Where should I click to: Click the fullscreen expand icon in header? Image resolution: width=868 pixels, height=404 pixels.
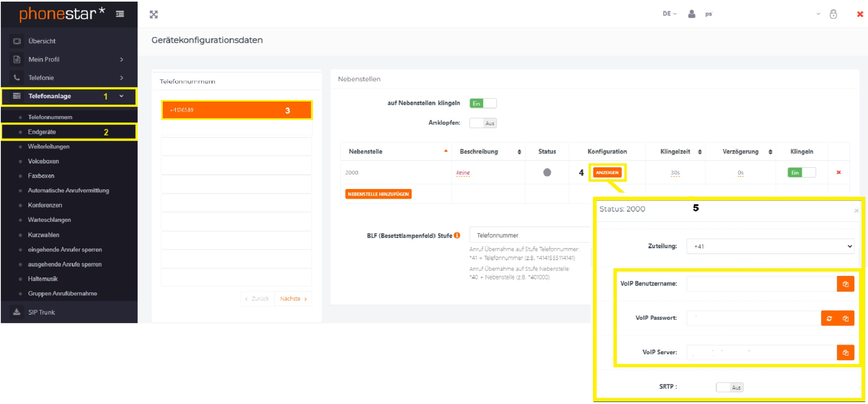pos(154,15)
